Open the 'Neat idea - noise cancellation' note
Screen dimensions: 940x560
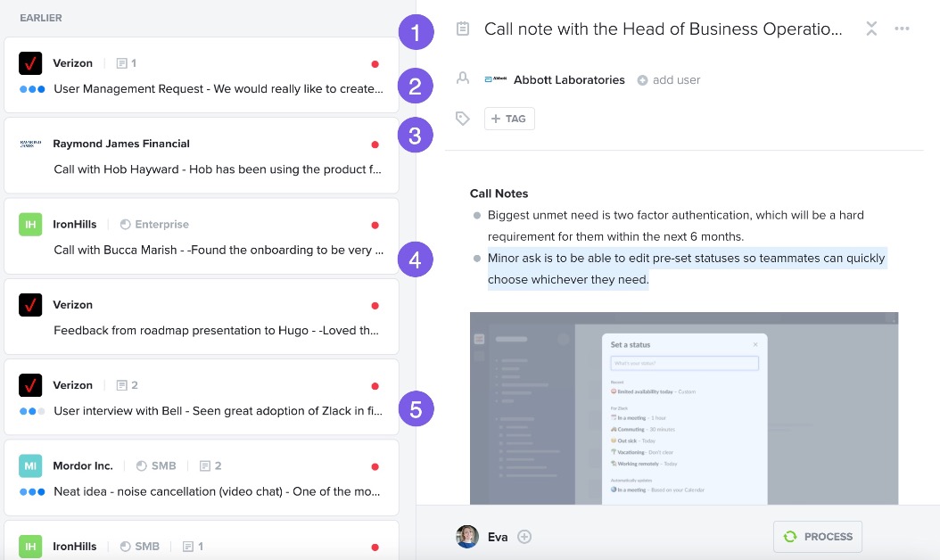(217, 491)
